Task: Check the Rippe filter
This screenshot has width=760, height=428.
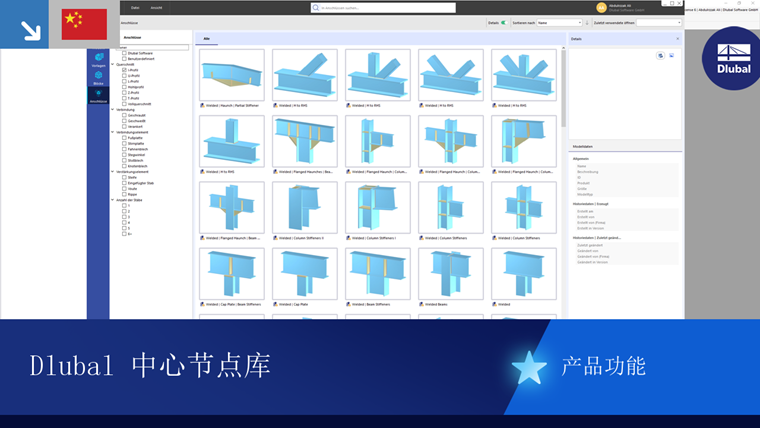Action: pos(124,194)
